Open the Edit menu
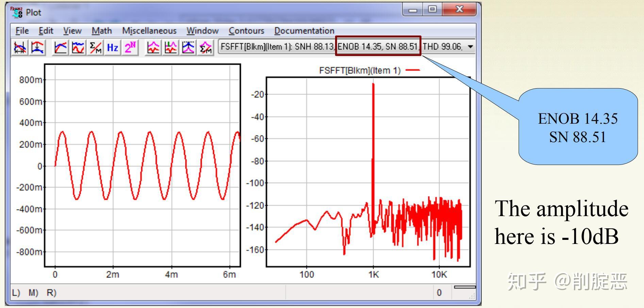The height and width of the screenshot is (308, 644). pos(46,31)
